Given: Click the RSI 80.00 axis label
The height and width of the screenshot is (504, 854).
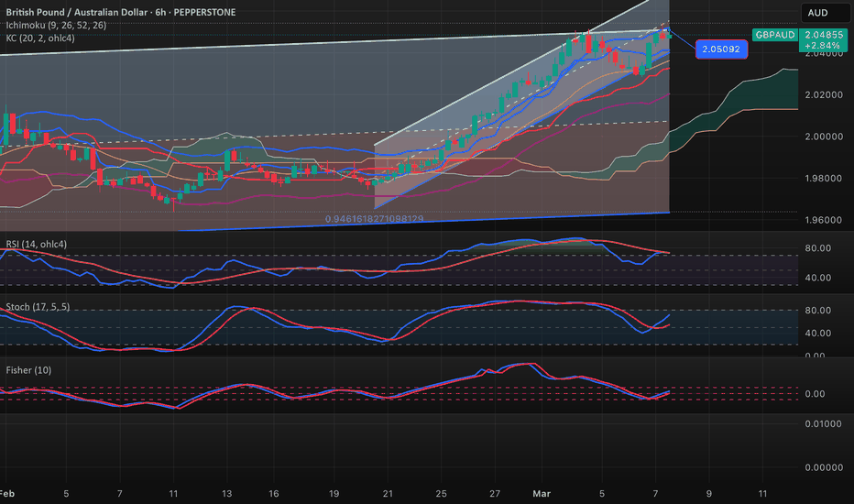Looking at the screenshot, I should (x=818, y=248).
